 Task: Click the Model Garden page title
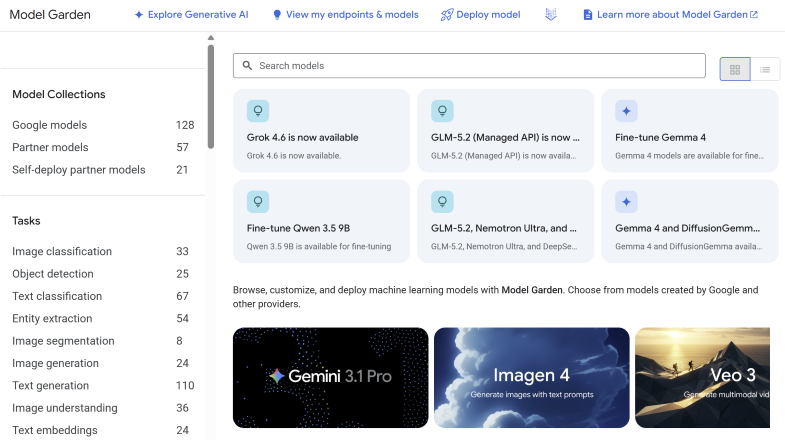[50, 15]
